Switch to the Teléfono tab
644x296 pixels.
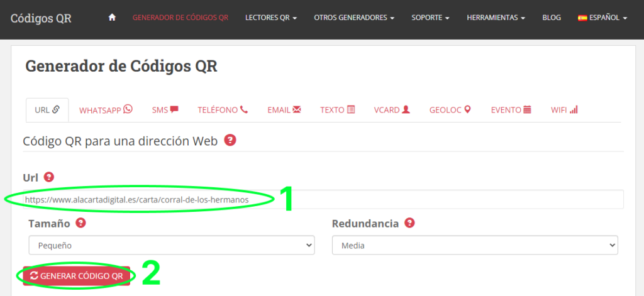(x=223, y=110)
